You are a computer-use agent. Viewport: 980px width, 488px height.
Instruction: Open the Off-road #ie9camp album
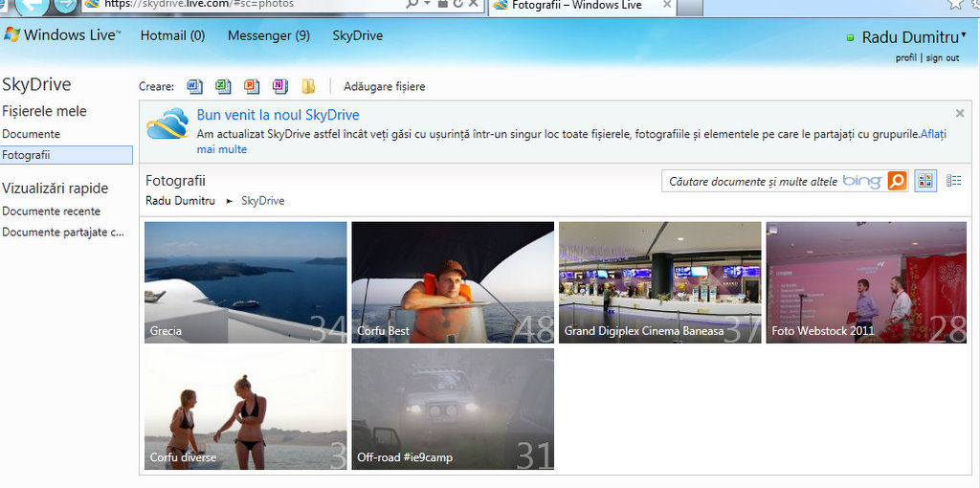click(453, 410)
